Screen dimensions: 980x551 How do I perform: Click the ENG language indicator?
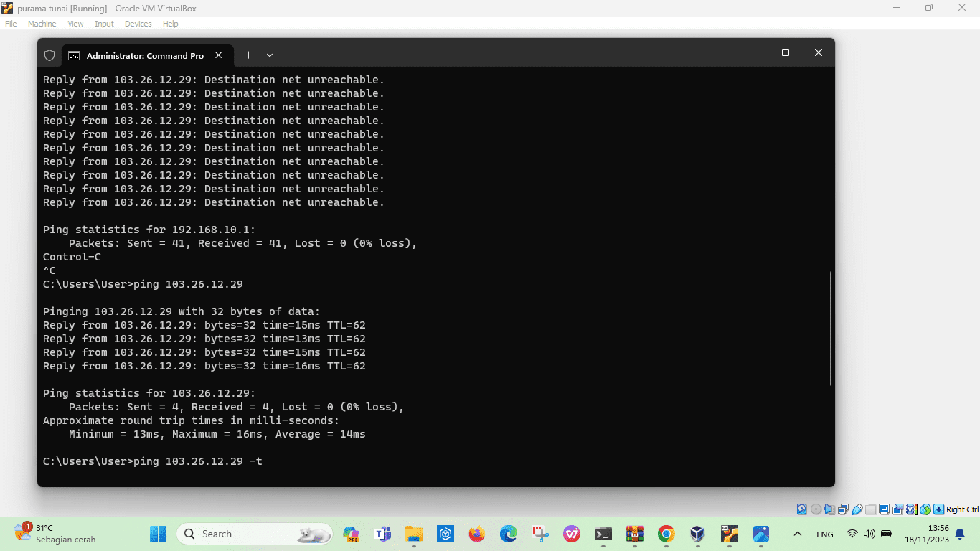825,534
